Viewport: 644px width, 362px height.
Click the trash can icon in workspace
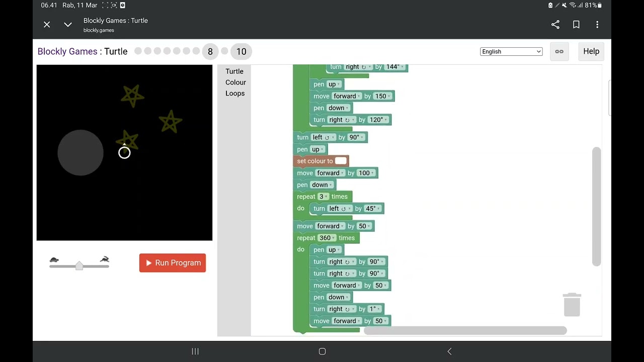(x=572, y=305)
